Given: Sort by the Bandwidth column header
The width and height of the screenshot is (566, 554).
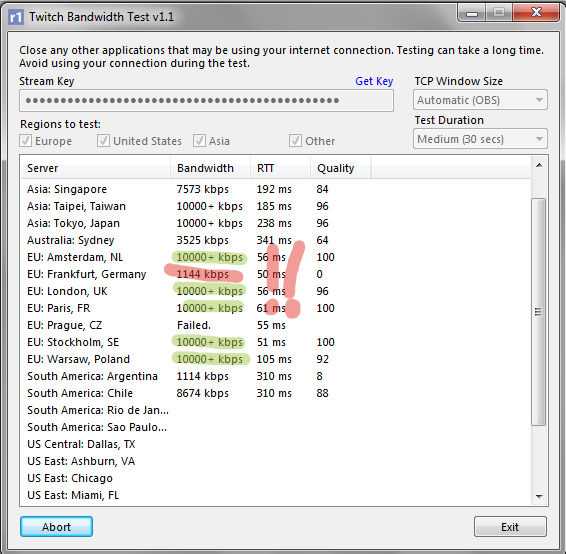Looking at the screenshot, I should 210,168.
